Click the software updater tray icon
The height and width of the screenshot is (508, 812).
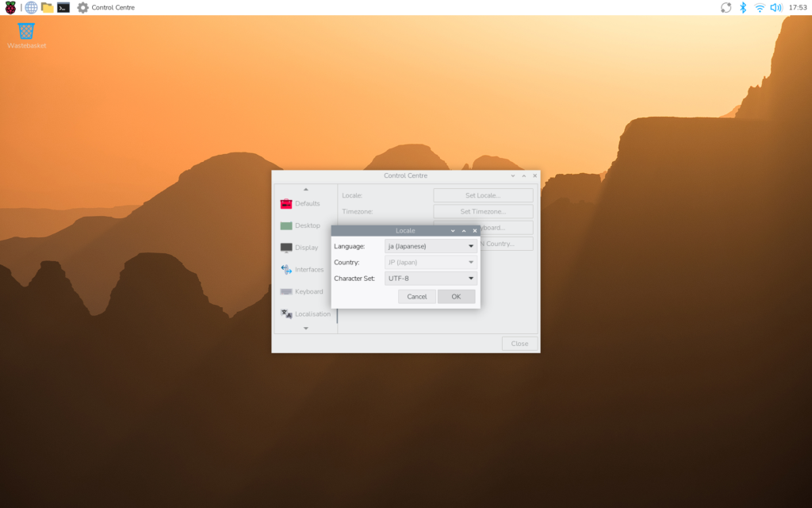726,7
